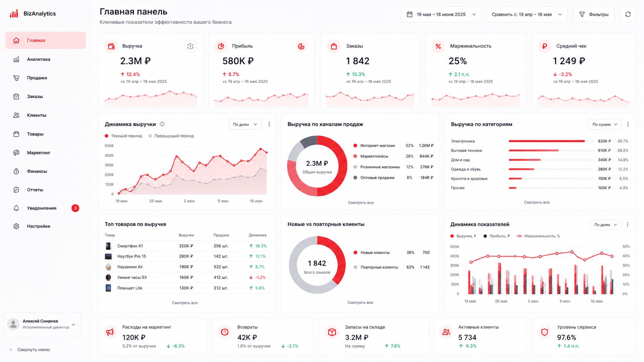Click the refresh icon in the header

[x=628, y=14]
